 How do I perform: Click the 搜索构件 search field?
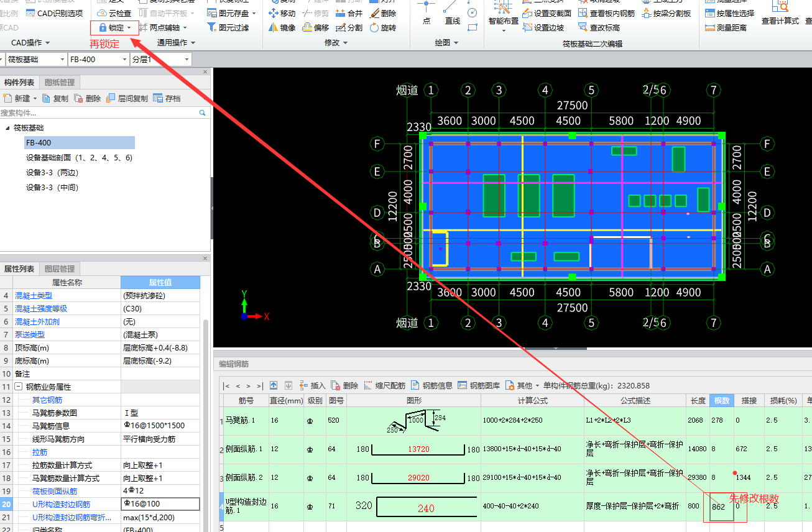pos(104,113)
